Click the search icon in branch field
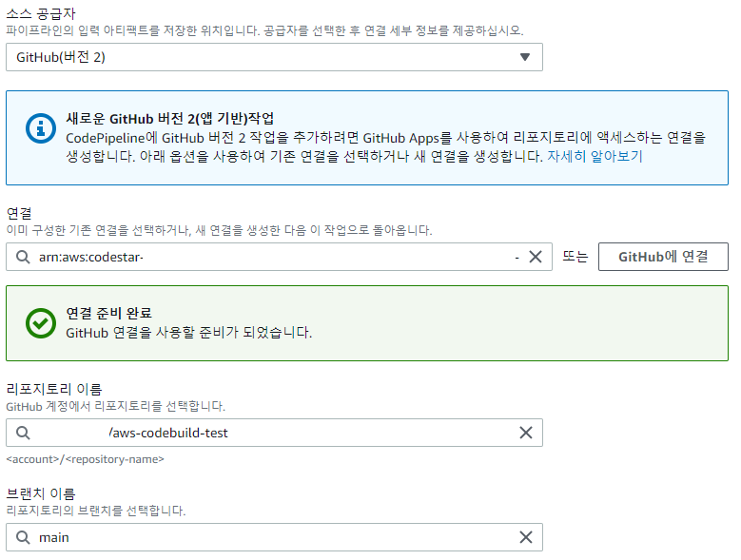This screenshot has width=741, height=560. click(x=23, y=537)
